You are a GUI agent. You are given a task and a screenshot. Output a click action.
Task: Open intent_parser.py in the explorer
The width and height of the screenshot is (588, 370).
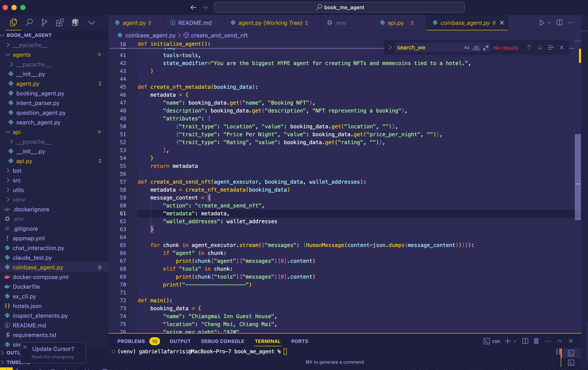point(54,103)
